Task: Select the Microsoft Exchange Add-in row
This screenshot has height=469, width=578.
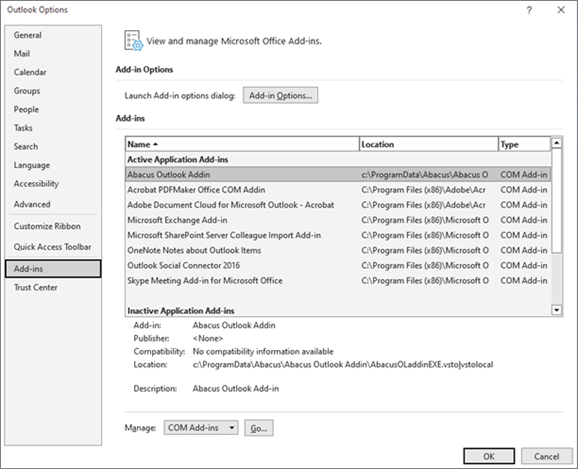Action: coord(338,220)
